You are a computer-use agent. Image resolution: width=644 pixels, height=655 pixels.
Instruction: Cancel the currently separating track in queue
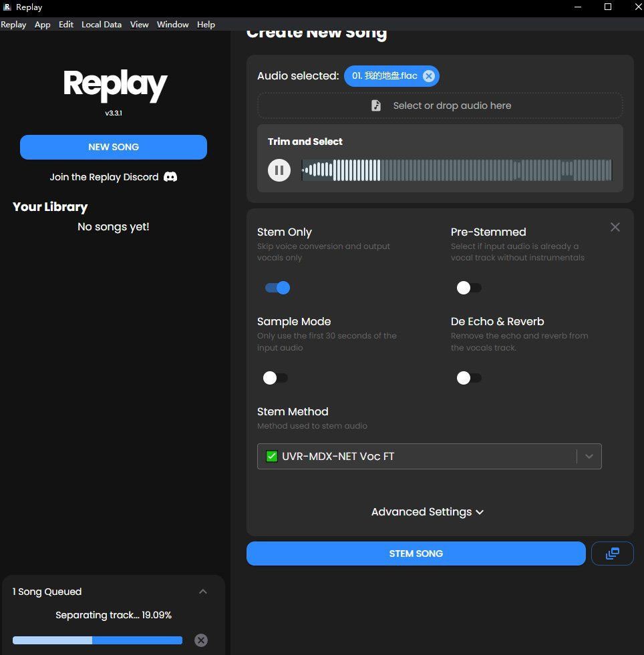(200, 640)
